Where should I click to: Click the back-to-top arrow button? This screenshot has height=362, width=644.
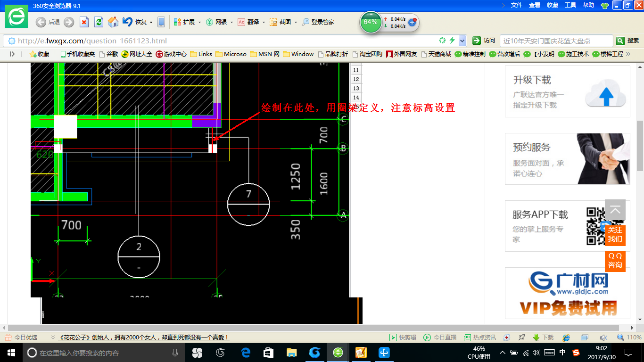pos(615,210)
